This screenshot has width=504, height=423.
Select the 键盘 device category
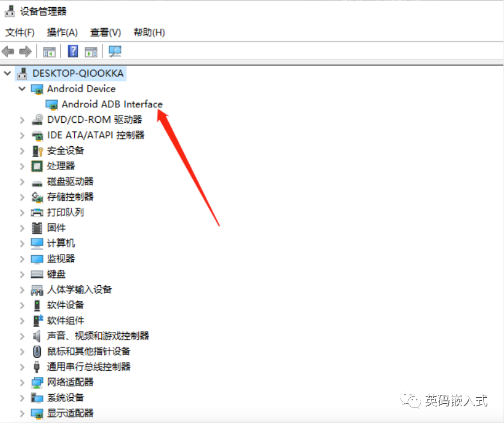click(x=53, y=274)
